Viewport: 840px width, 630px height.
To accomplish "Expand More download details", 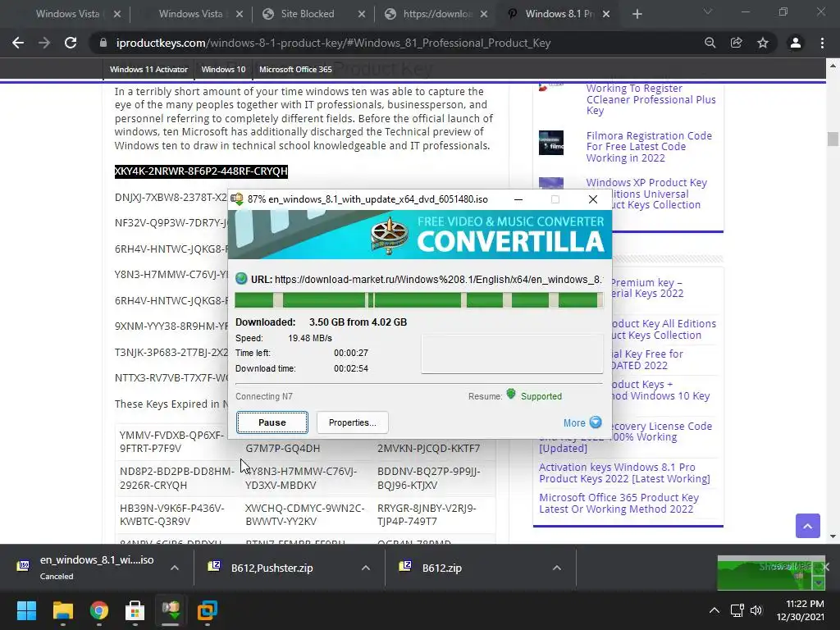I will pyautogui.click(x=582, y=422).
